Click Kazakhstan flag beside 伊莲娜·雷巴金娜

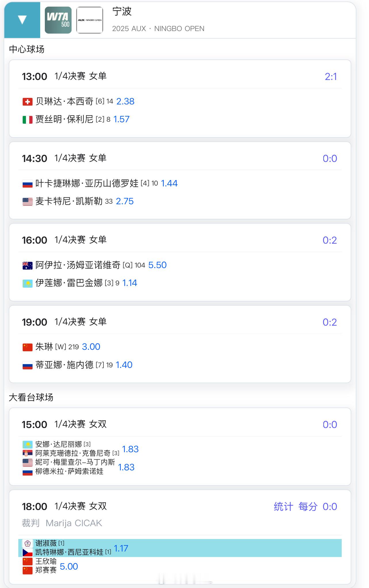(x=27, y=283)
